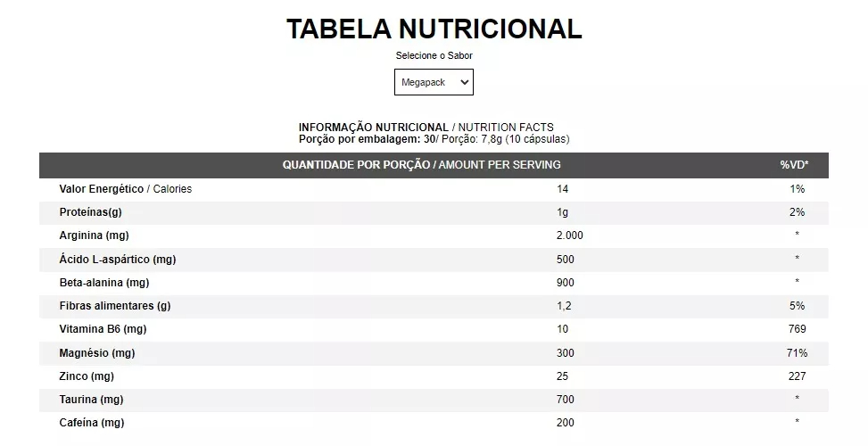The width and height of the screenshot is (868, 446).
Task: Click the QUANTIDADE POR PORÇÃO column header
Action: click(x=421, y=165)
